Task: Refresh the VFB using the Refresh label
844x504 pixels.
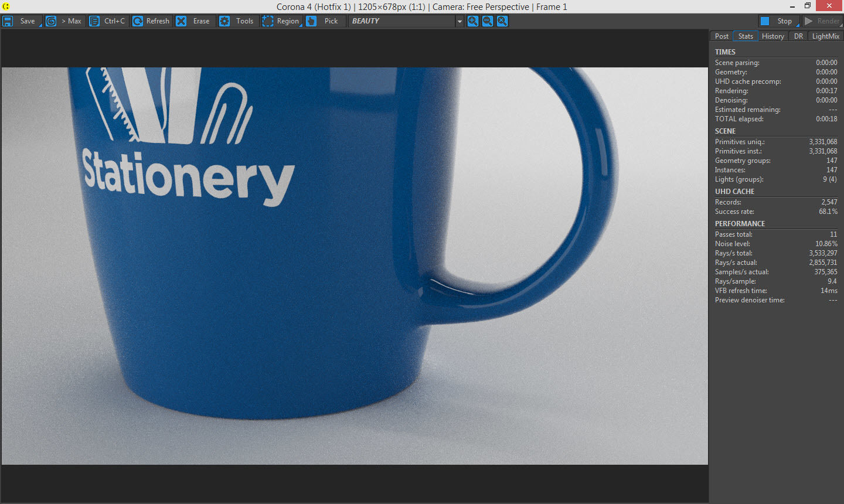Action: (158, 21)
